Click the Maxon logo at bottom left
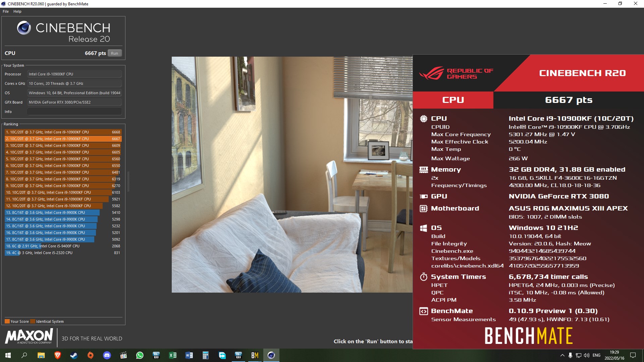644x362 pixels. [29, 336]
